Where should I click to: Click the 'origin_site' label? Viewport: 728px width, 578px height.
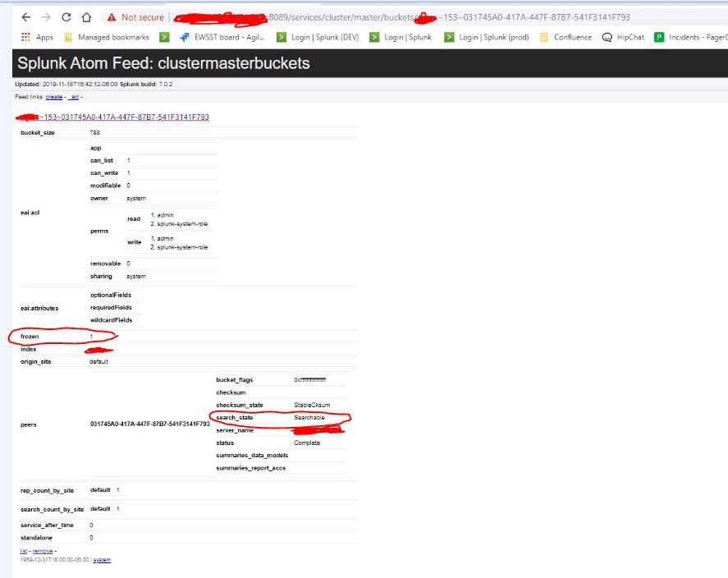tap(36, 361)
